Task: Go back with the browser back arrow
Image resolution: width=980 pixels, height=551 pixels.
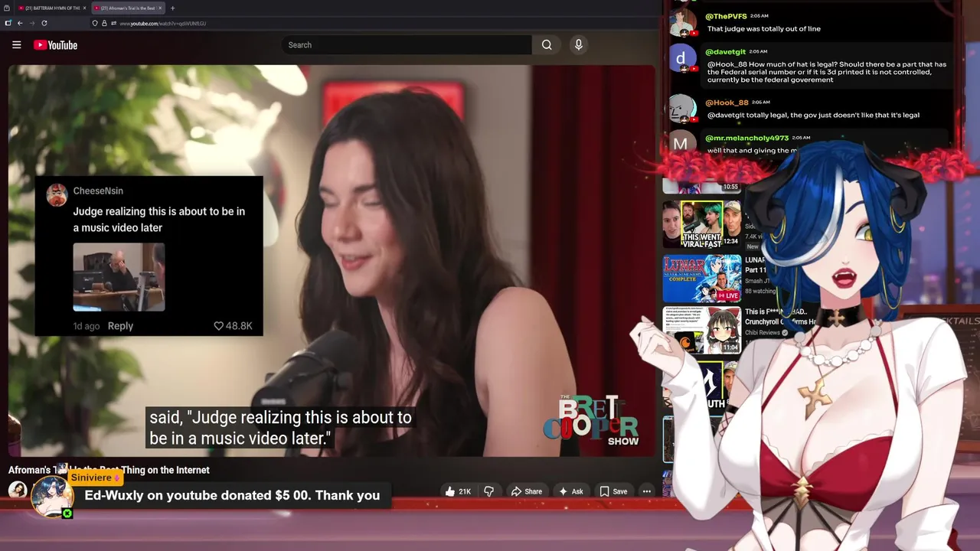Action: (x=20, y=23)
